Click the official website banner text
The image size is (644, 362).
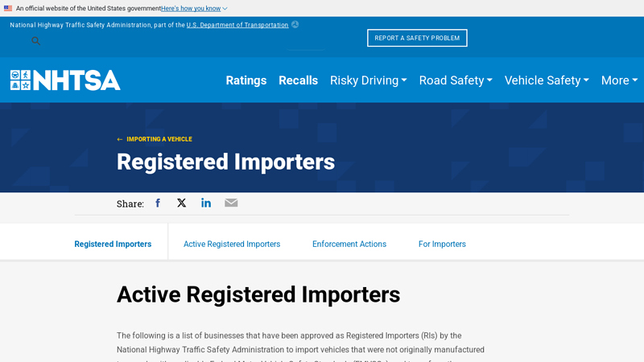coord(89,8)
